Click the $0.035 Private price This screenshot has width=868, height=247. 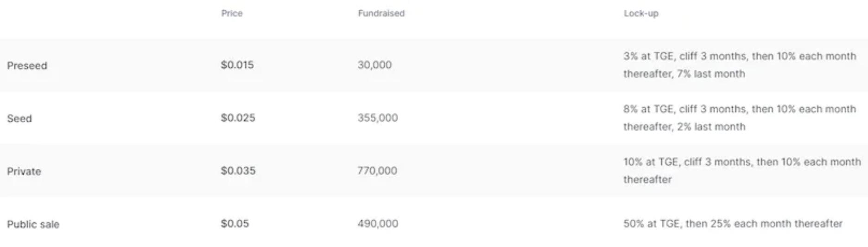[x=238, y=171]
